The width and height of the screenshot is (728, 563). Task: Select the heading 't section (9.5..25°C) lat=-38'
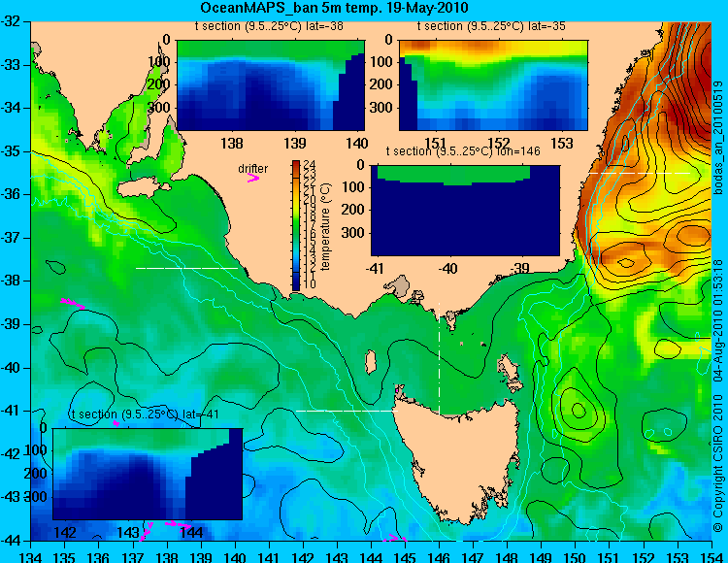coord(269,26)
